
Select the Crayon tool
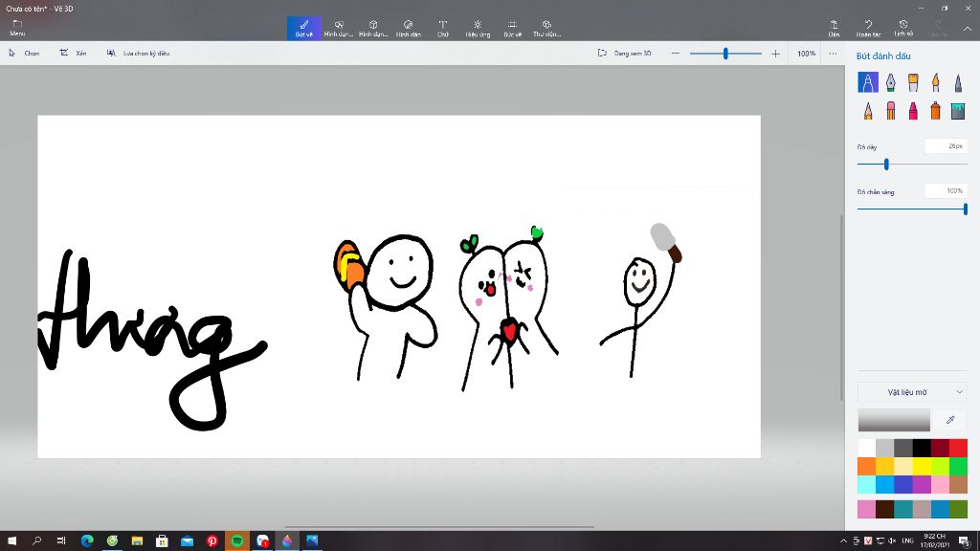(x=913, y=111)
